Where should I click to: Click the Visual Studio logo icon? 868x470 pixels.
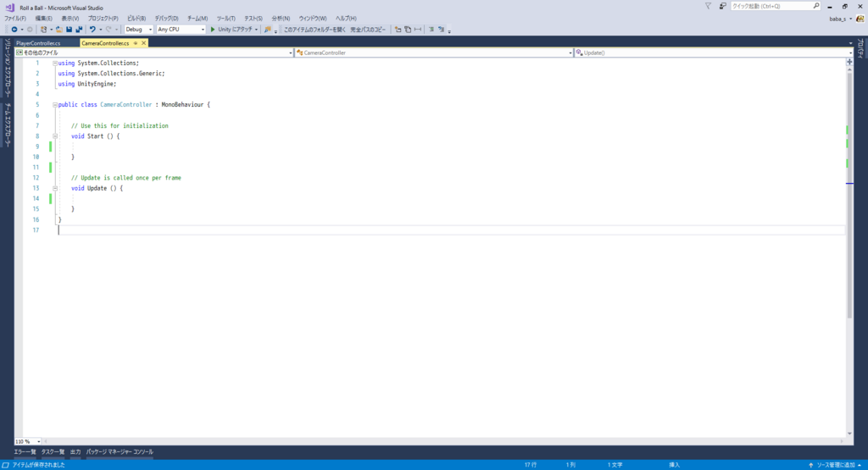pos(9,8)
